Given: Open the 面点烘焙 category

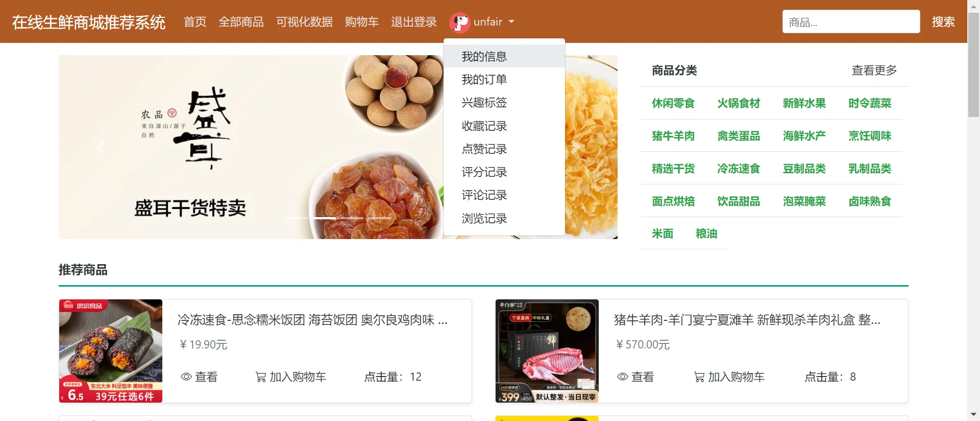Looking at the screenshot, I should pos(673,201).
